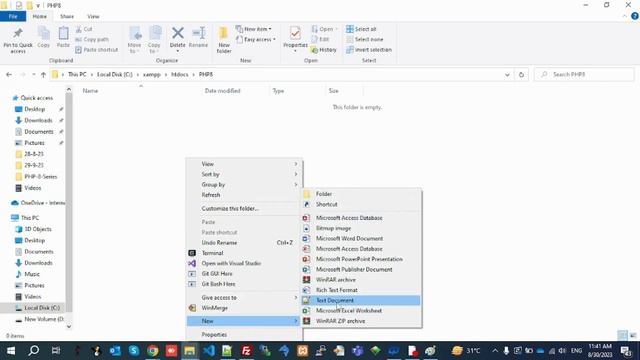
Task: Open recent locations dropdown arrow
Action: pos(33,75)
